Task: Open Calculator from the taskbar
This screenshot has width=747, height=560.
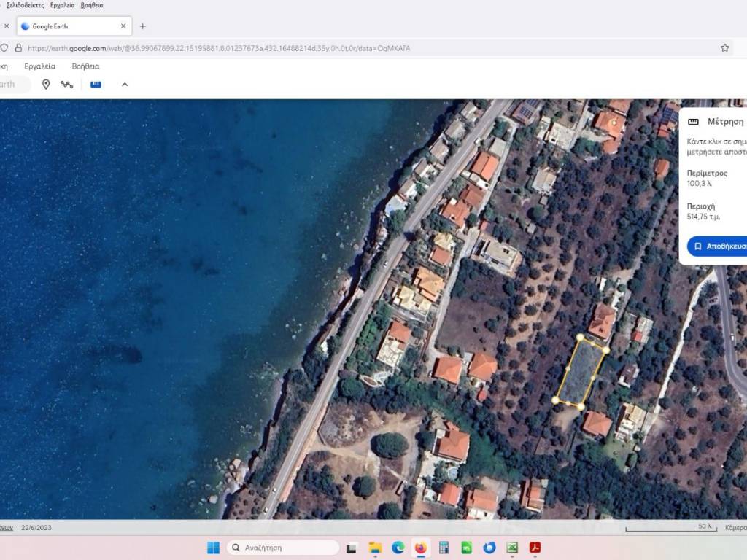Action: point(443,548)
